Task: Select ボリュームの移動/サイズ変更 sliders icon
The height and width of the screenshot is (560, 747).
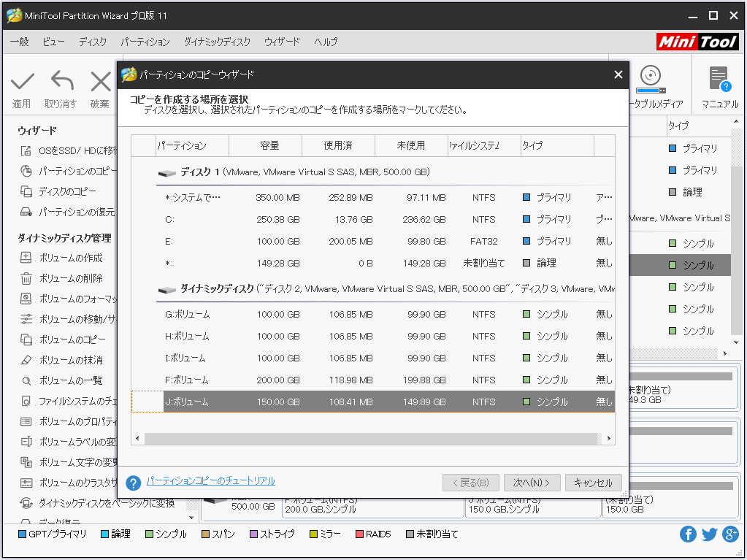Action: coord(26,319)
